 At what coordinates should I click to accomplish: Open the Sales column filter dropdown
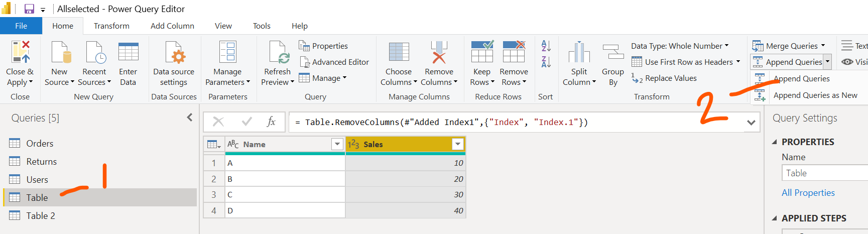[x=458, y=145]
